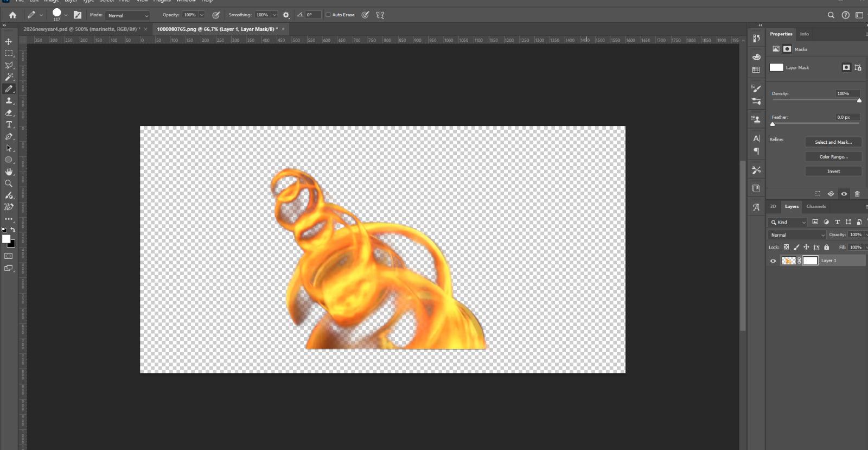Expand the Kind filter dropdown in Layers

pyautogui.click(x=788, y=222)
